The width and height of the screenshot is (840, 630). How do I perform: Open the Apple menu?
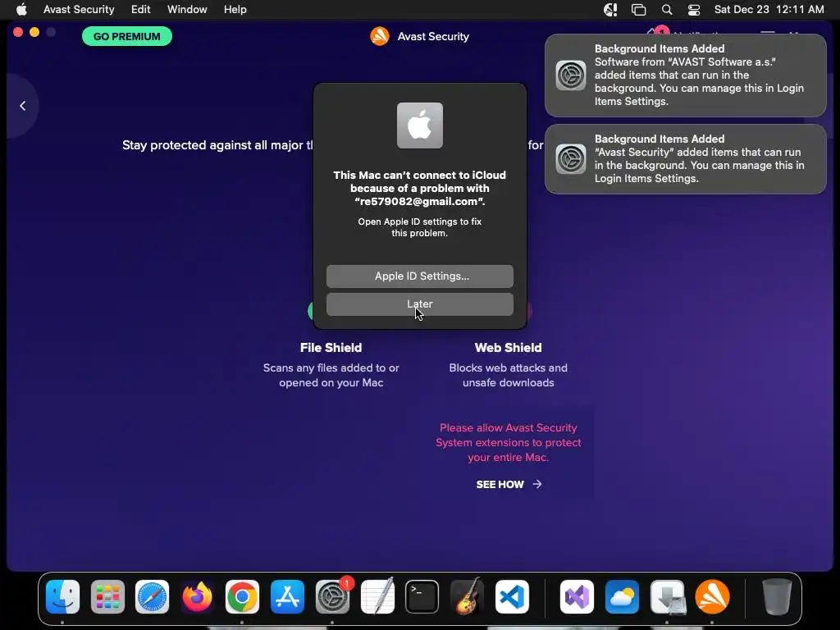[x=21, y=9]
